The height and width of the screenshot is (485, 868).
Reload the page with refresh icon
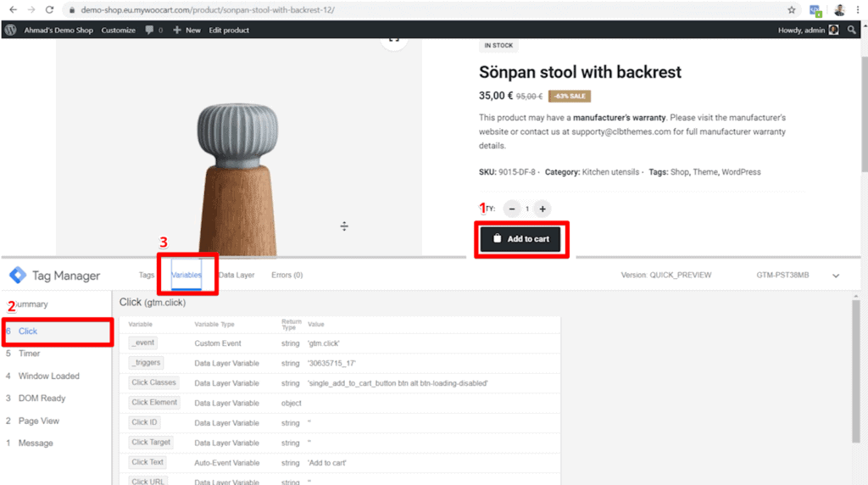point(49,9)
